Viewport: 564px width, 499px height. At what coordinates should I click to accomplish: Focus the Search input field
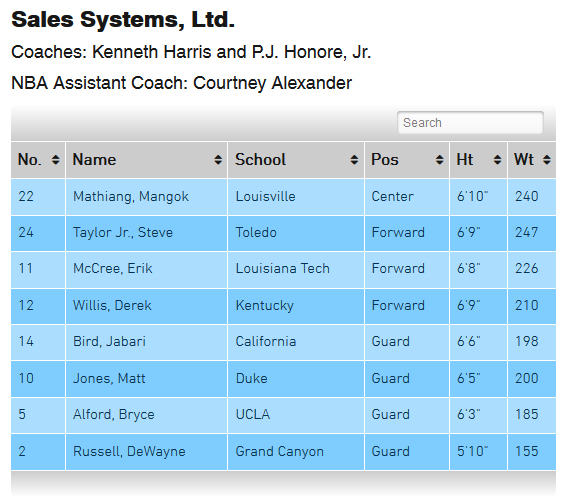tap(470, 123)
